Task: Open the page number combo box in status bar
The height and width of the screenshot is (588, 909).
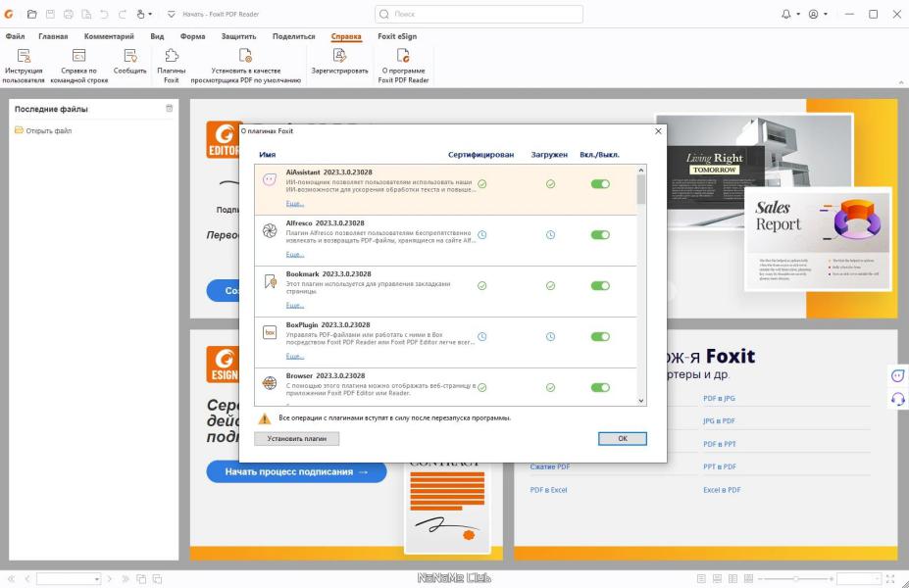Action: (69, 579)
